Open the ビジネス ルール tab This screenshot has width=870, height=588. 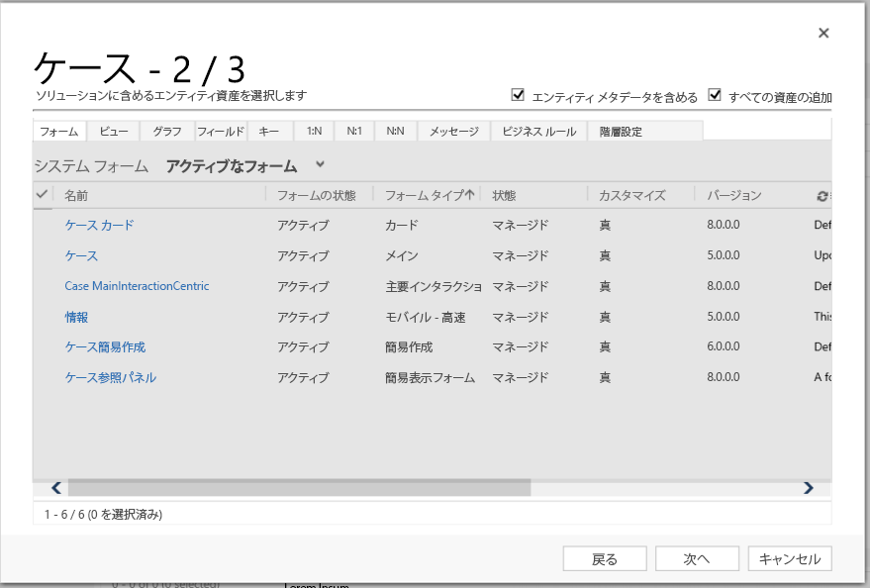[537, 130]
